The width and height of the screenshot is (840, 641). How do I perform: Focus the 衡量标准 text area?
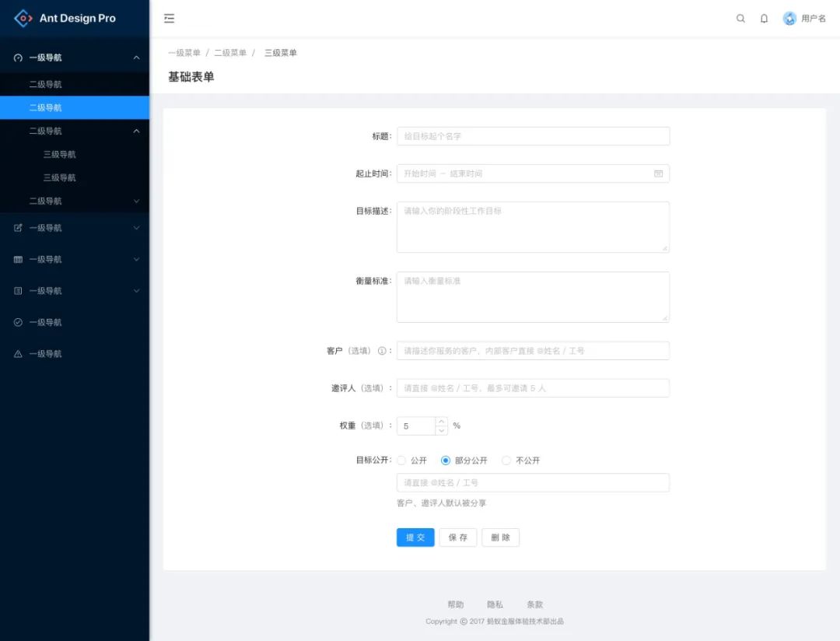tap(533, 297)
